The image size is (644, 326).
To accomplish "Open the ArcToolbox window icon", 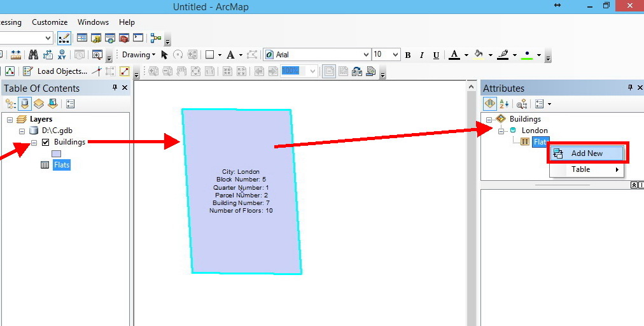I will pos(124,38).
